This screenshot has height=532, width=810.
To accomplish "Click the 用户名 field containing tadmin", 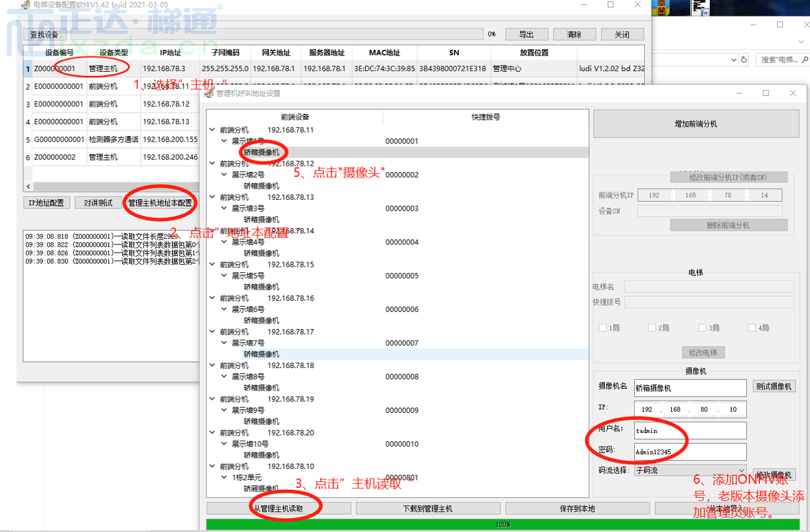I will [x=690, y=431].
